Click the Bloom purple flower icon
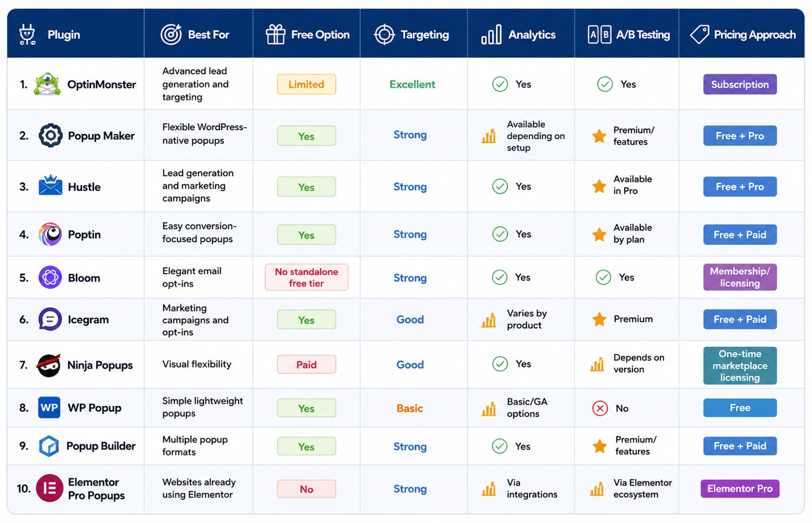 coord(50,277)
